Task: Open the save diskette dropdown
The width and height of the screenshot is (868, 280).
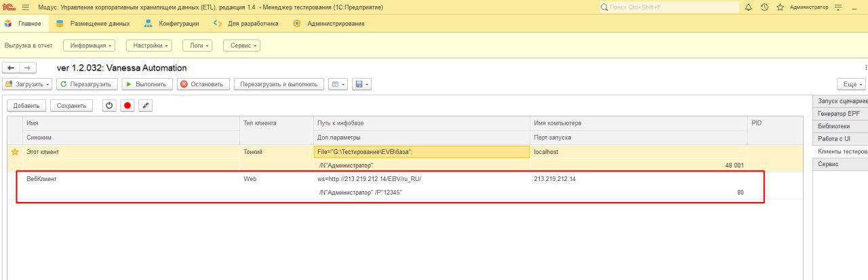Action: pos(361,85)
